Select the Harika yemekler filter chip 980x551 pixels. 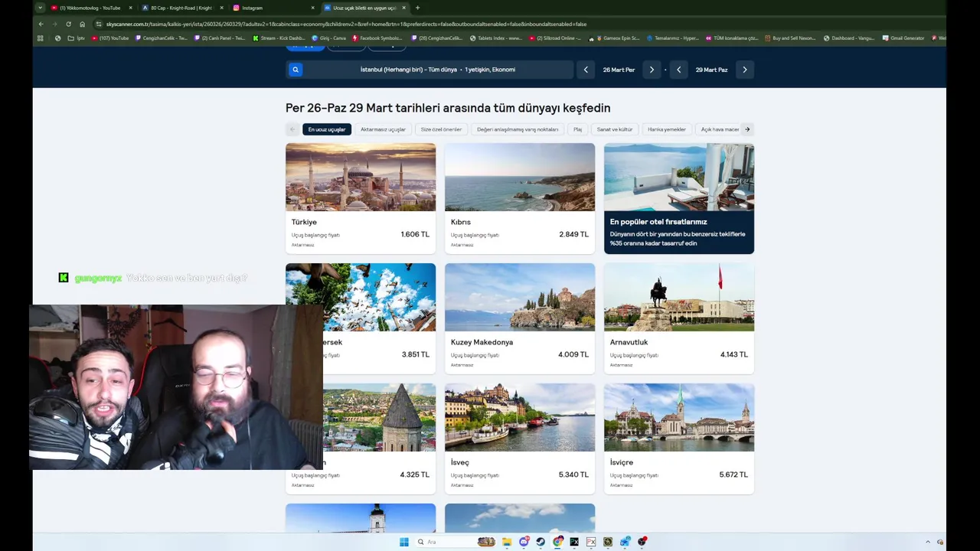click(x=667, y=129)
